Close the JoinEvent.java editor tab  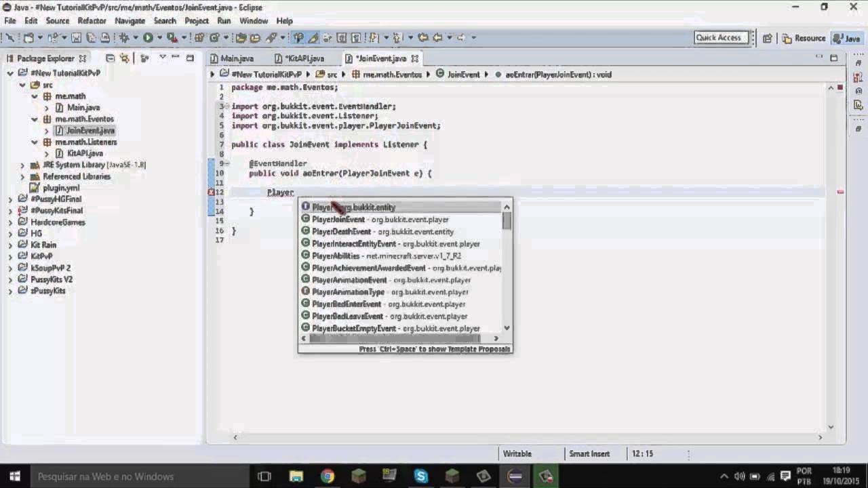coord(414,58)
